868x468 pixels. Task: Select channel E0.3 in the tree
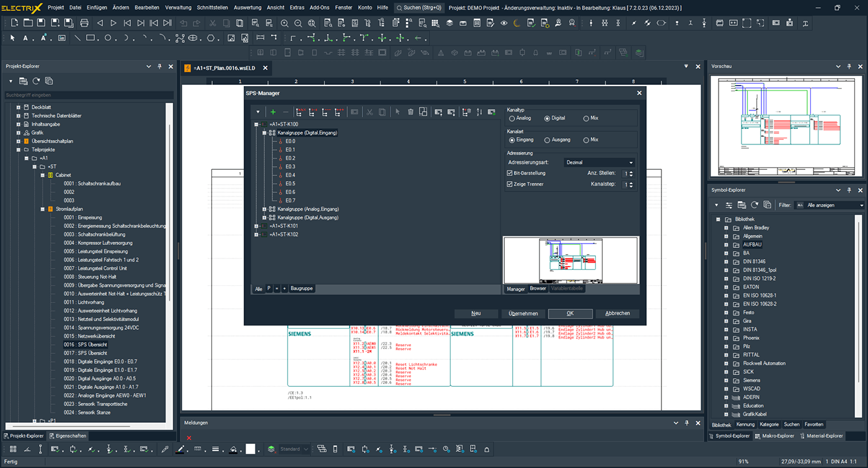click(x=290, y=167)
